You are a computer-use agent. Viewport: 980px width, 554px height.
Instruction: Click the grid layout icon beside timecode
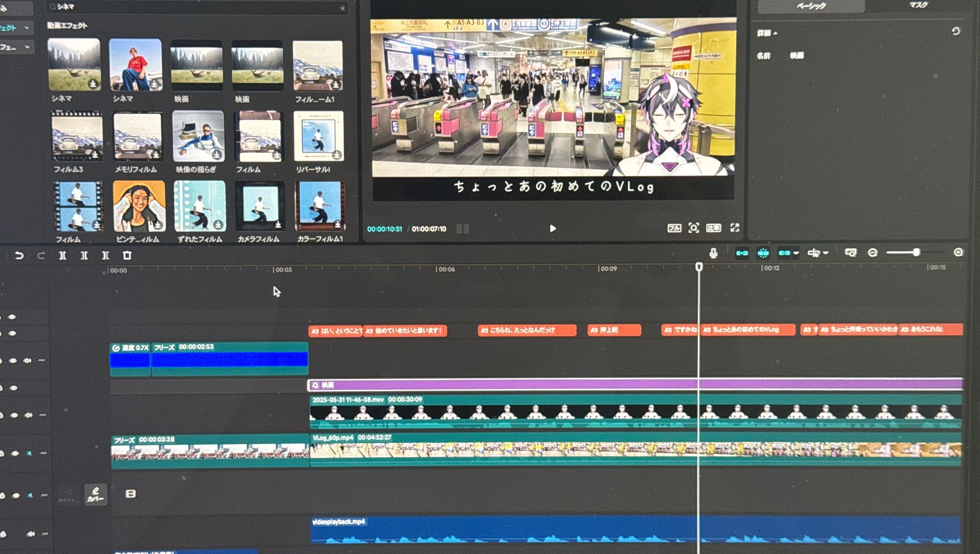pos(463,229)
